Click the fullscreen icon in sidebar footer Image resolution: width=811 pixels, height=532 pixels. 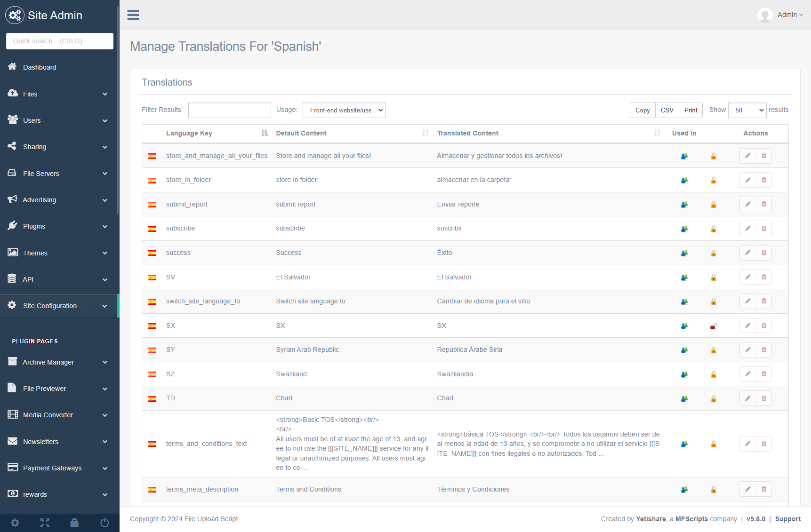pyautogui.click(x=45, y=523)
